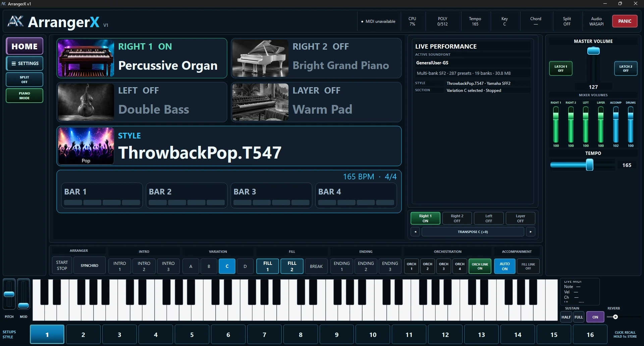Toggle accompaniment AUTO ON
Screen dimensions: 644x346
(x=505, y=266)
